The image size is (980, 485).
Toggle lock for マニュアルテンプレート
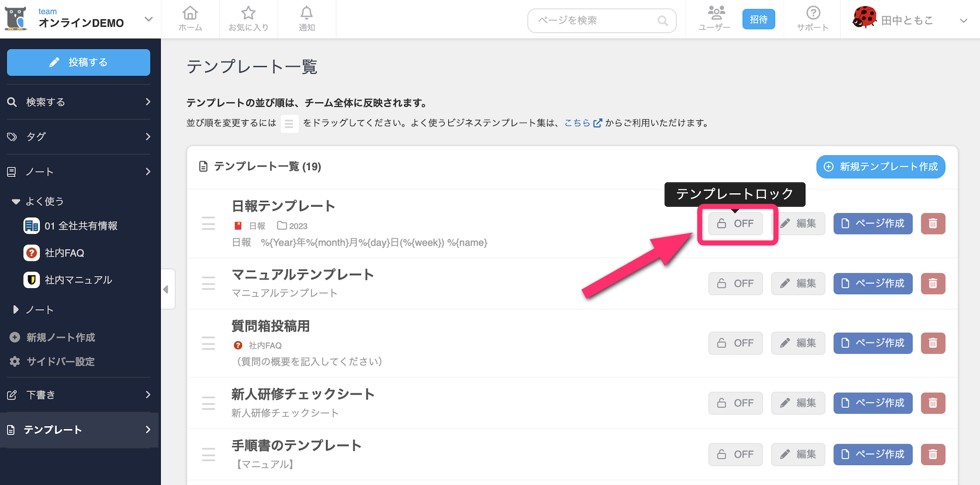coord(735,284)
